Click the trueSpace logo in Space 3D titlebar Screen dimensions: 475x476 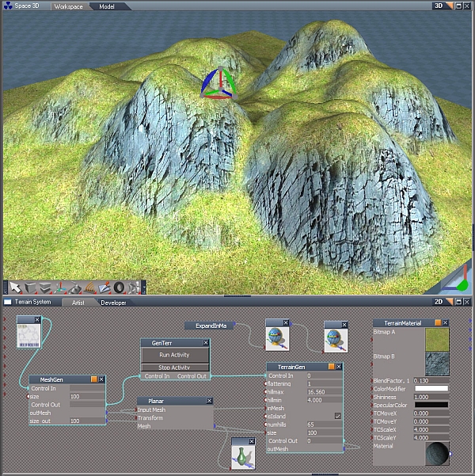coord(8,6)
